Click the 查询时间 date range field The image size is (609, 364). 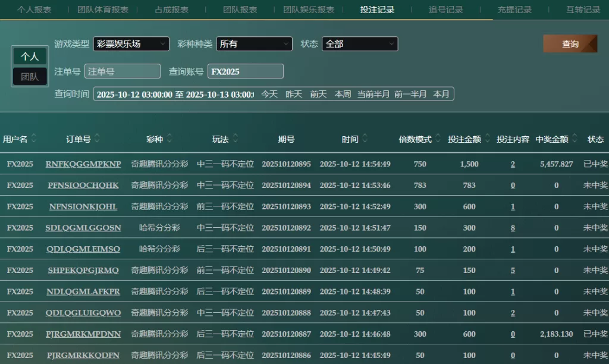[175, 94]
